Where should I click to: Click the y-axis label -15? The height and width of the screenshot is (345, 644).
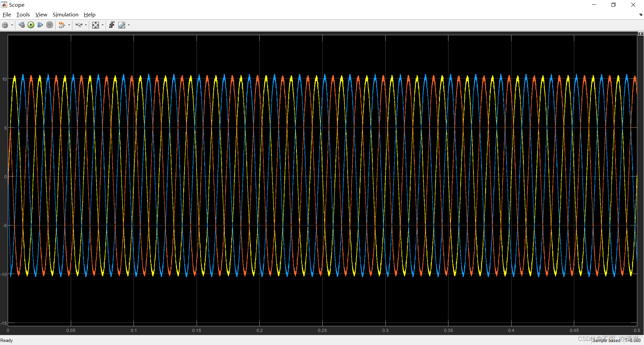pyautogui.click(x=4, y=323)
